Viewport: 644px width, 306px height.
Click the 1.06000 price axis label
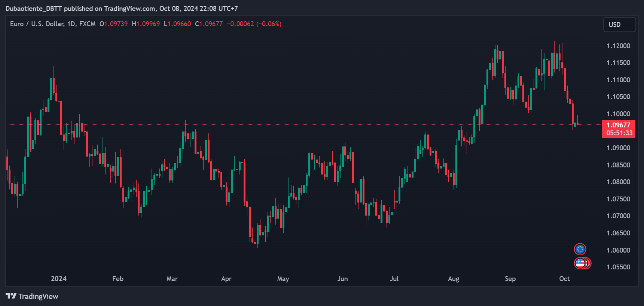(x=618, y=250)
